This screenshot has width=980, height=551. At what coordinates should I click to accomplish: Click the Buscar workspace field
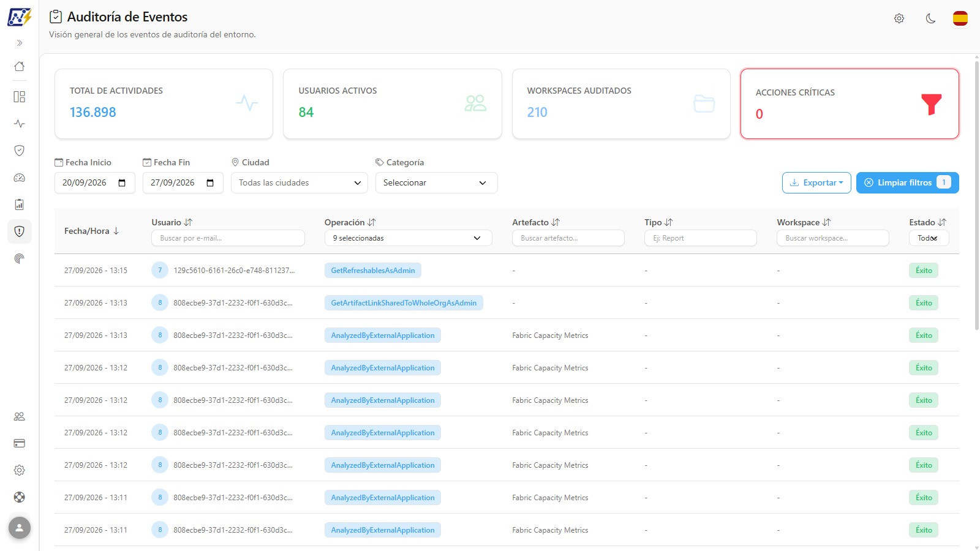point(833,238)
